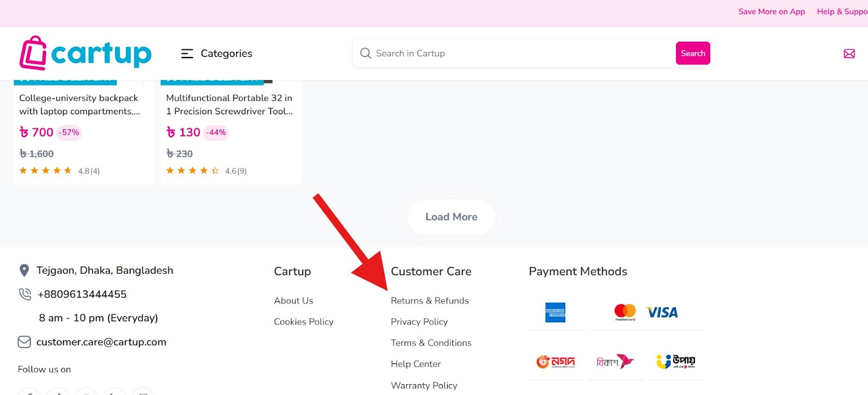
Task: Open the Help & Support link
Action: pyautogui.click(x=842, y=11)
